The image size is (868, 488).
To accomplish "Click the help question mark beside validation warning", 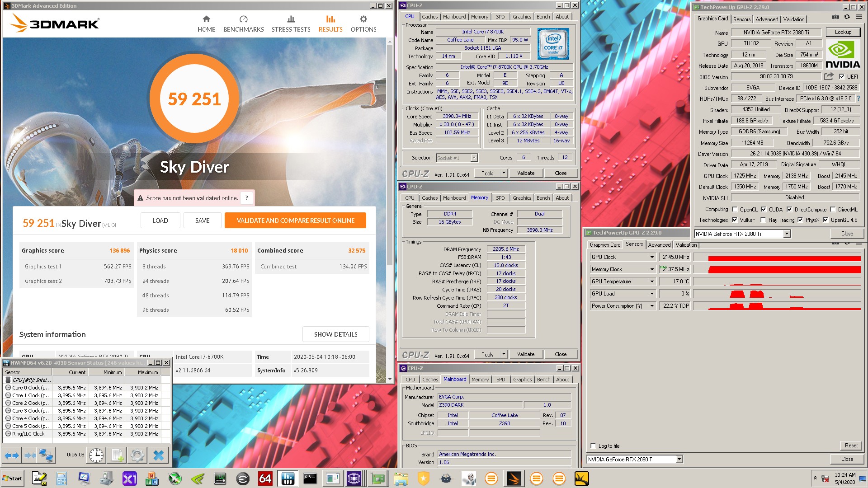I will pyautogui.click(x=246, y=198).
